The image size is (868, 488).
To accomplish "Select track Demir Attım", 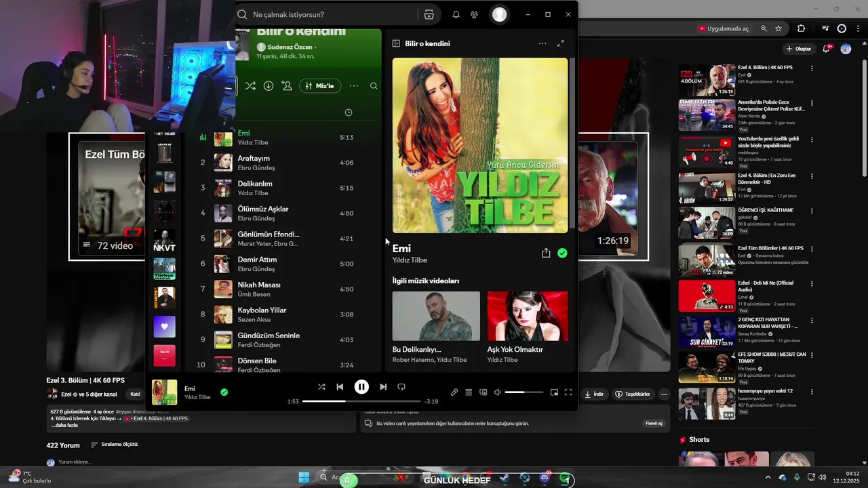I will click(283, 264).
